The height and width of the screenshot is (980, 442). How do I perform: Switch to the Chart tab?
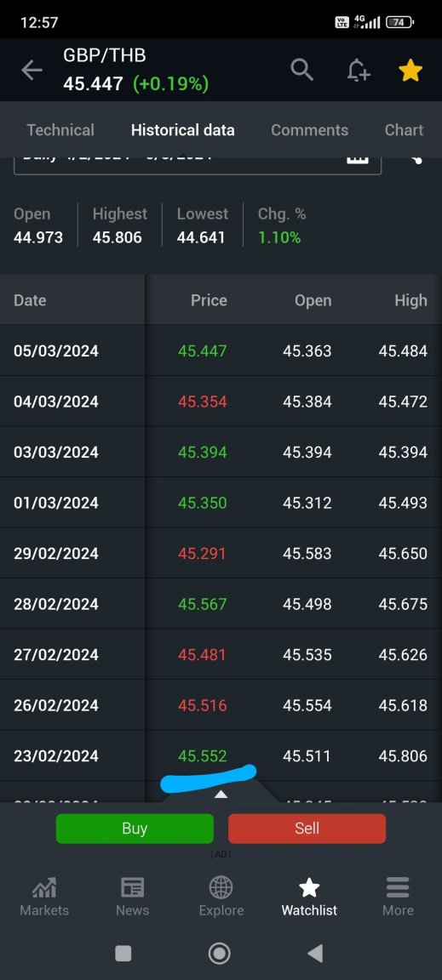[x=404, y=130]
